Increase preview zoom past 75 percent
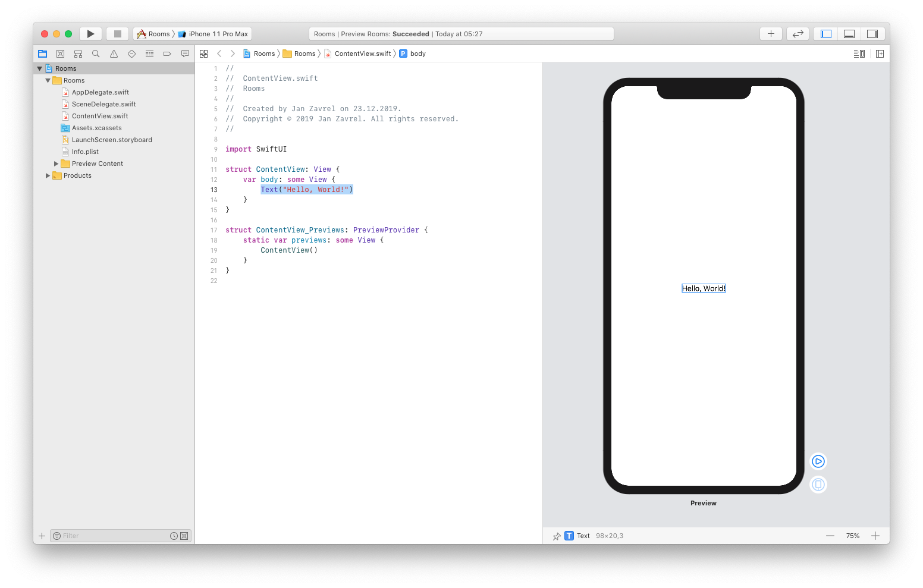This screenshot has height=588, width=923. coord(875,535)
